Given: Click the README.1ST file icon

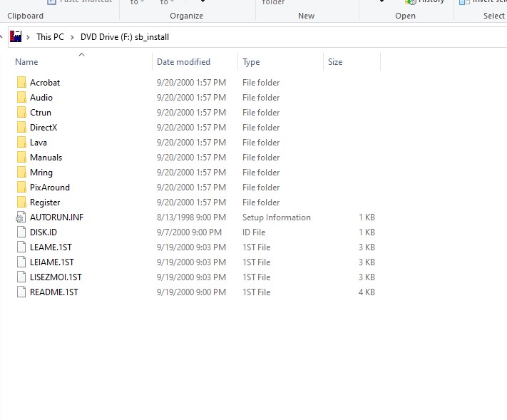Looking at the screenshot, I should pos(21,292).
